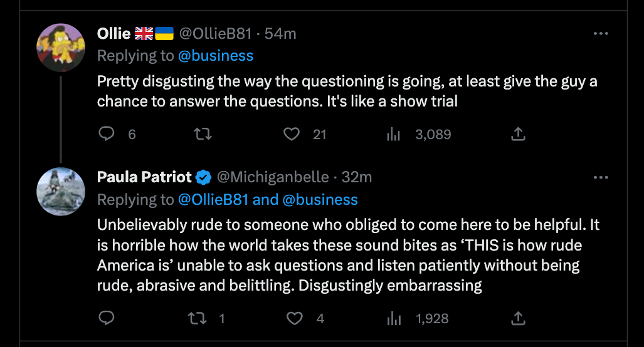Reply to Paula Patriot's tweet
Screen dimensions: 644x347
pos(107,319)
